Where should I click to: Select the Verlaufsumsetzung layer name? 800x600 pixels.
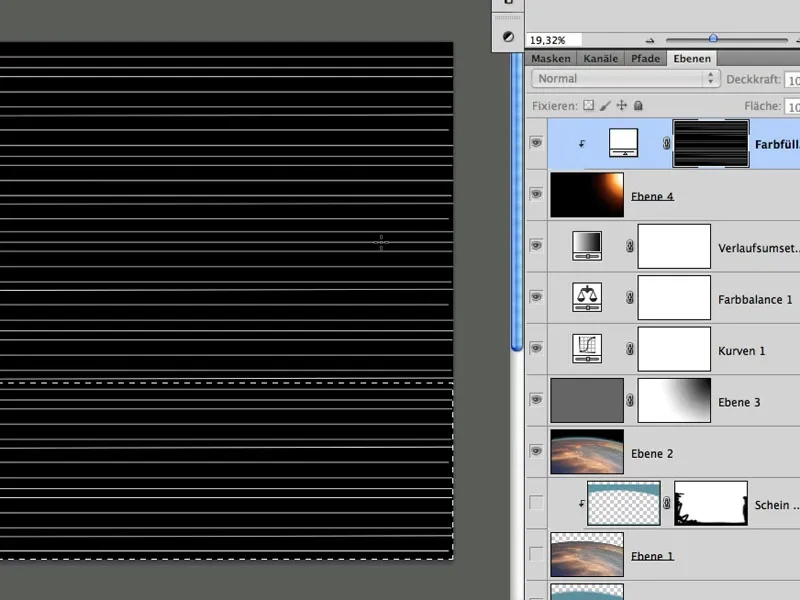[759, 248]
